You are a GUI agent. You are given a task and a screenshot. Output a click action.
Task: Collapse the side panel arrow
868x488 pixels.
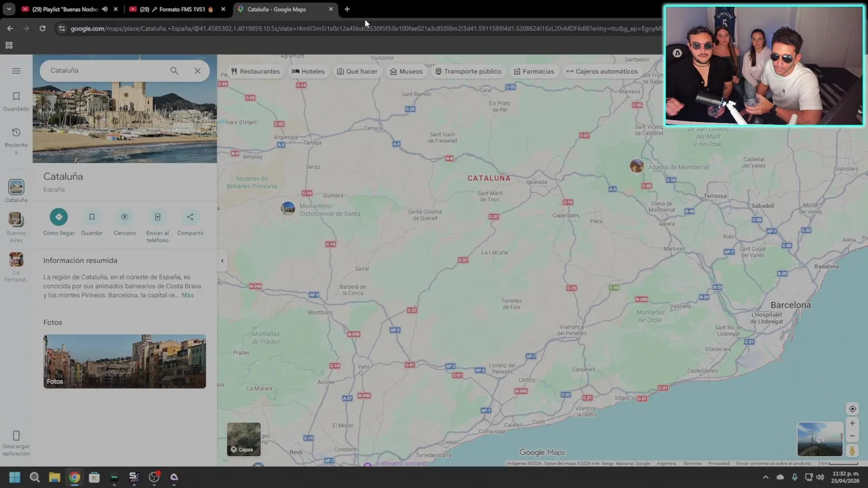tap(222, 261)
